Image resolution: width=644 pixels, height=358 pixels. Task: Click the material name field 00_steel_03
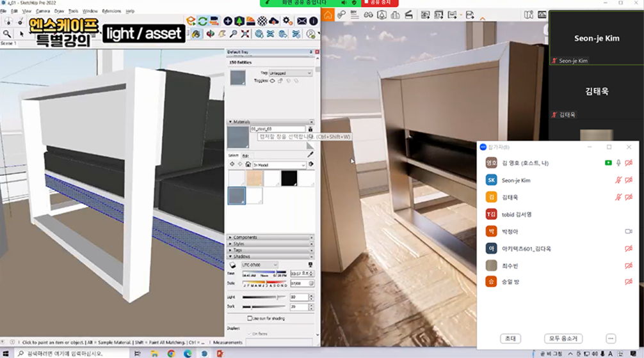pos(278,128)
